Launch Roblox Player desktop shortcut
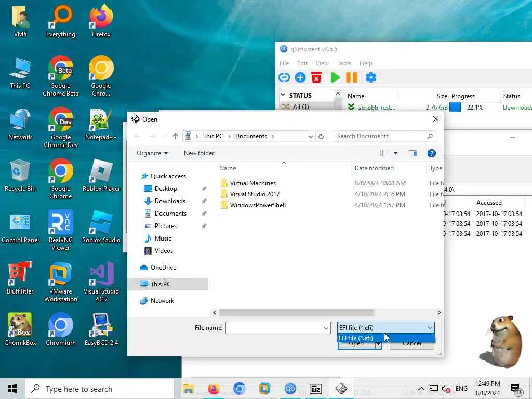This screenshot has width=532, height=399. (x=101, y=176)
